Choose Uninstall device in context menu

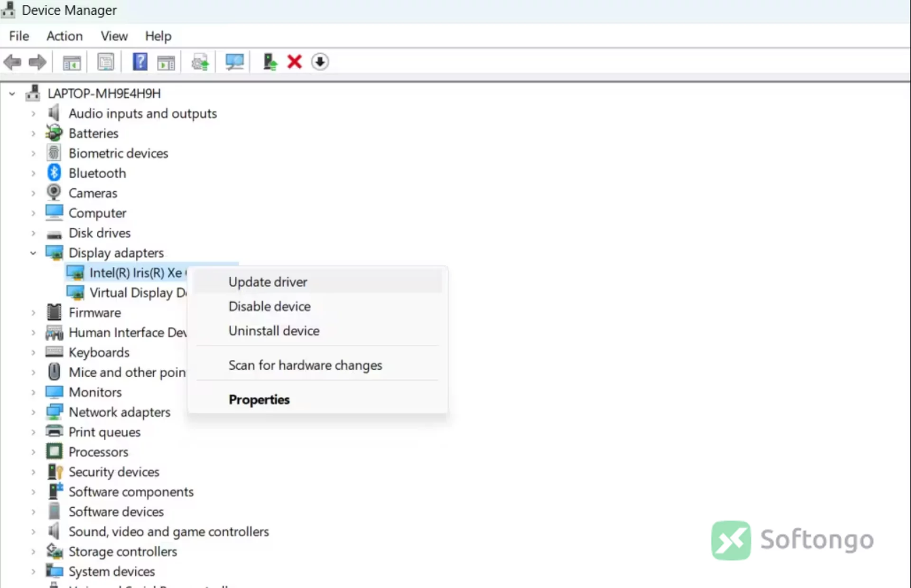click(317, 331)
